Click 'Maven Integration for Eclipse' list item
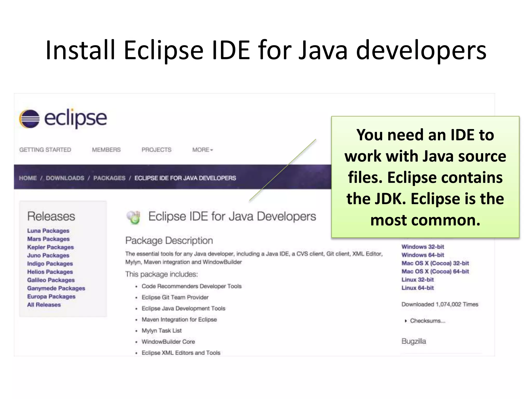The height and width of the screenshot is (399, 532). 179,320
